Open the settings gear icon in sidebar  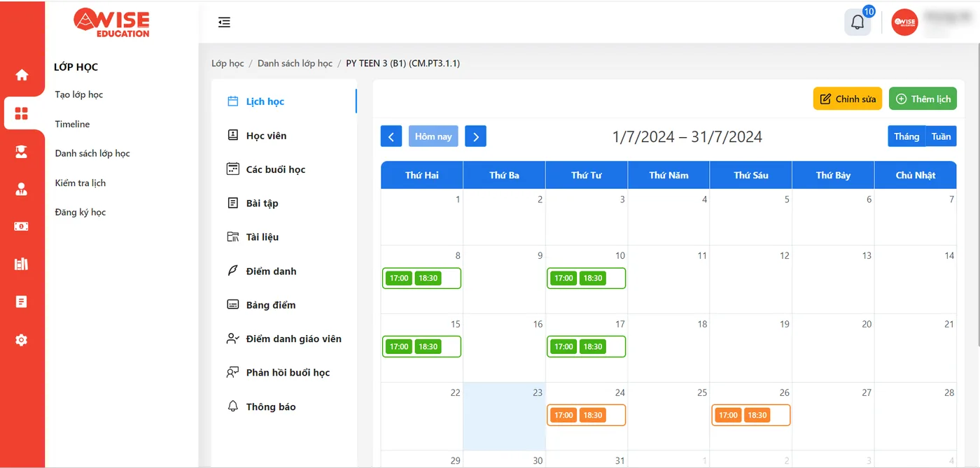22,340
